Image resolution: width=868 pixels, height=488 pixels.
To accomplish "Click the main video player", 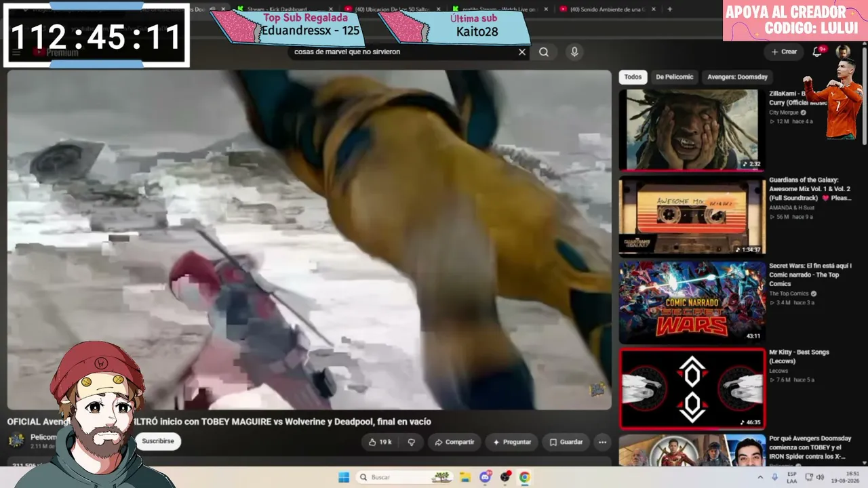I will (x=309, y=240).
